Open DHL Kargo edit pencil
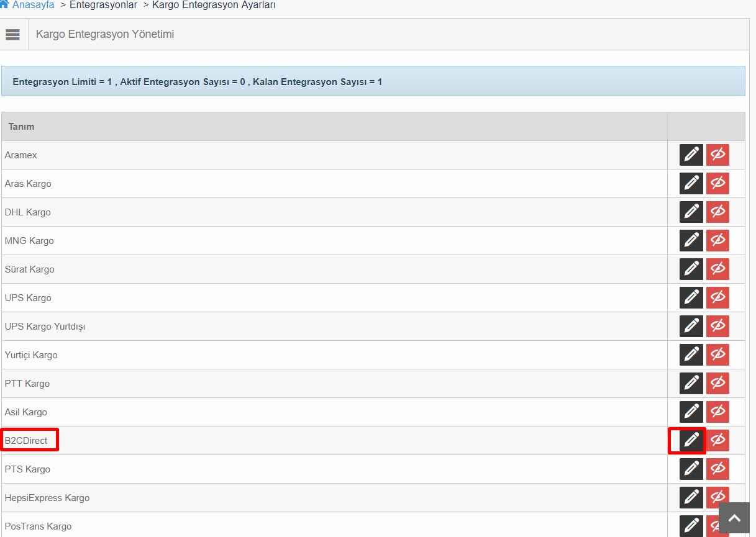This screenshot has height=537, width=756. click(x=691, y=212)
